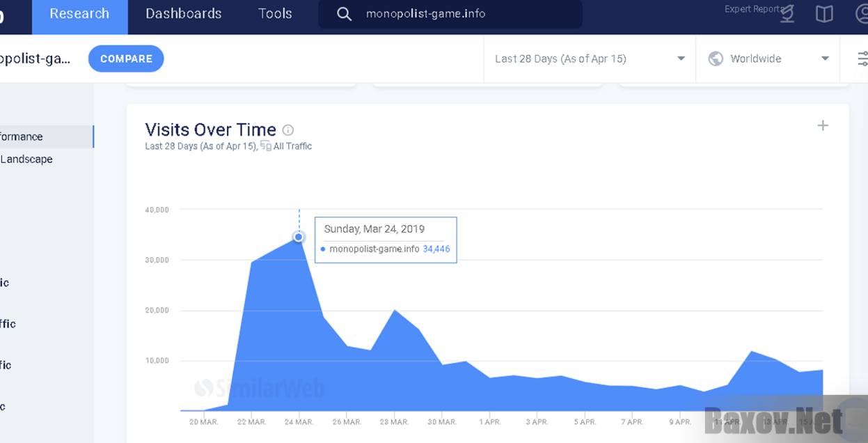Click the truncated site name beside COMPARE

pos(35,59)
